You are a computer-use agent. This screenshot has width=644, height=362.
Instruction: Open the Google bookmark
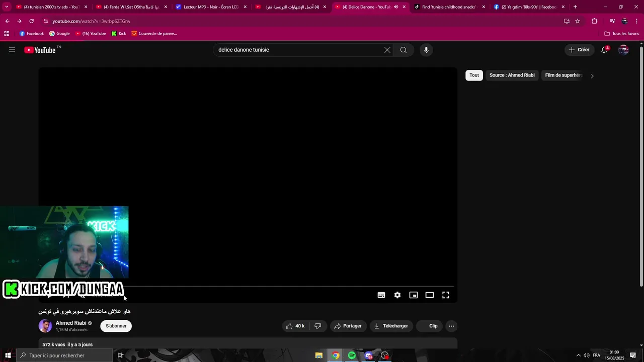coord(59,34)
